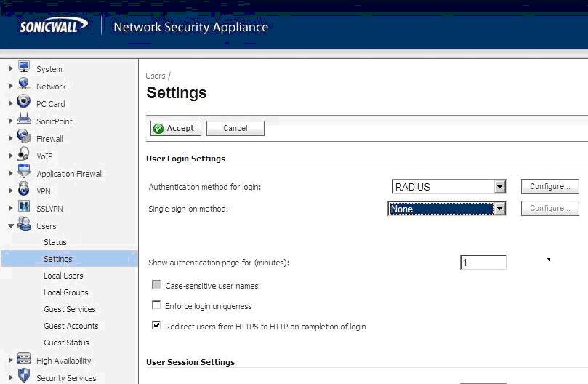Click the Security Services shield icon
Screen dimensions: 588x384
pyautogui.click(x=24, y=377)
